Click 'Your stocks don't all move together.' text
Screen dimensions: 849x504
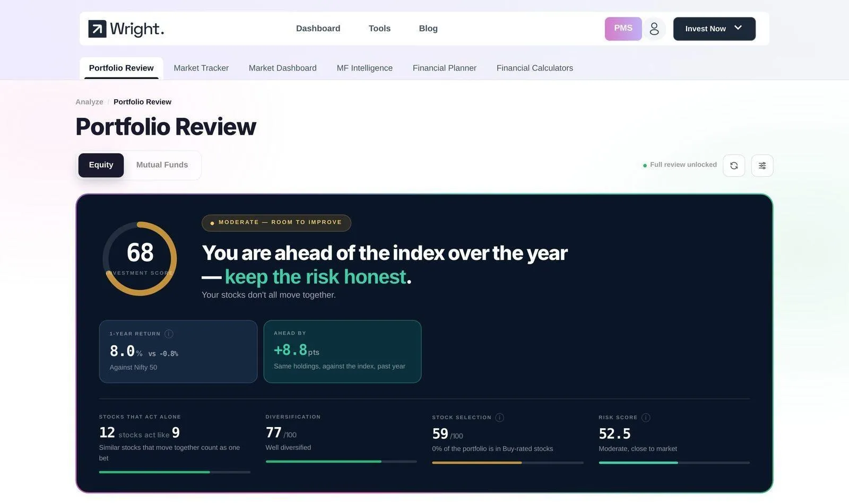coord(268,295)
